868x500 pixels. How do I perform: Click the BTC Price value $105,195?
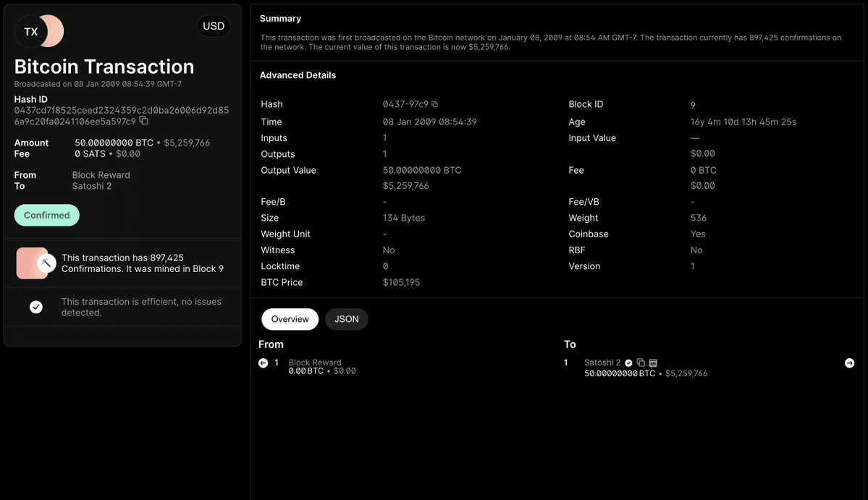(401, 282)
